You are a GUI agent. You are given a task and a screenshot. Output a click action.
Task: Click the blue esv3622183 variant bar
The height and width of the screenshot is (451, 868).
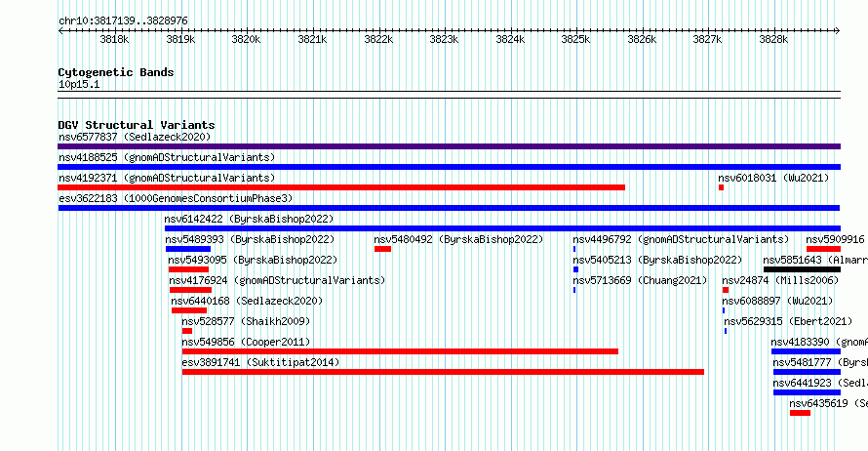click(x=449, y=208)
